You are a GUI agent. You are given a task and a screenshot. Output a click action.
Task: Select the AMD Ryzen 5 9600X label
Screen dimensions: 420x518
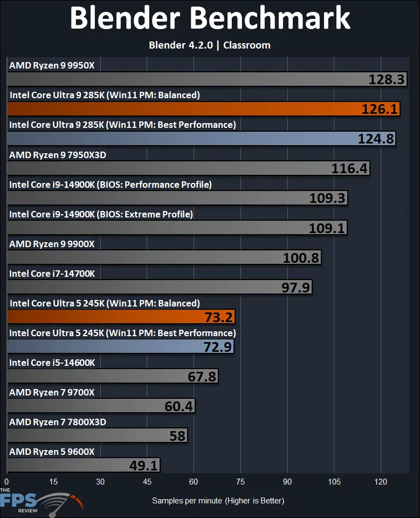click(52, 452)
